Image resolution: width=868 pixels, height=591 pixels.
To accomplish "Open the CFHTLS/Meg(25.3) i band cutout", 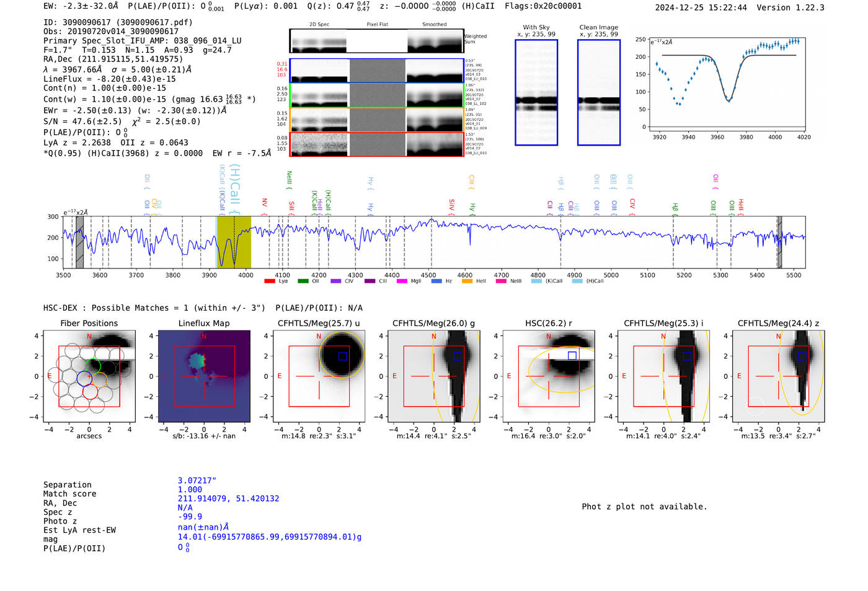I will (x=663, y=376).
